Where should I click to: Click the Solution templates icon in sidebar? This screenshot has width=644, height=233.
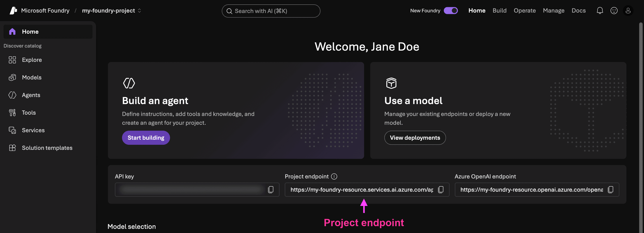pyautogui.click(x=12, y=148)
